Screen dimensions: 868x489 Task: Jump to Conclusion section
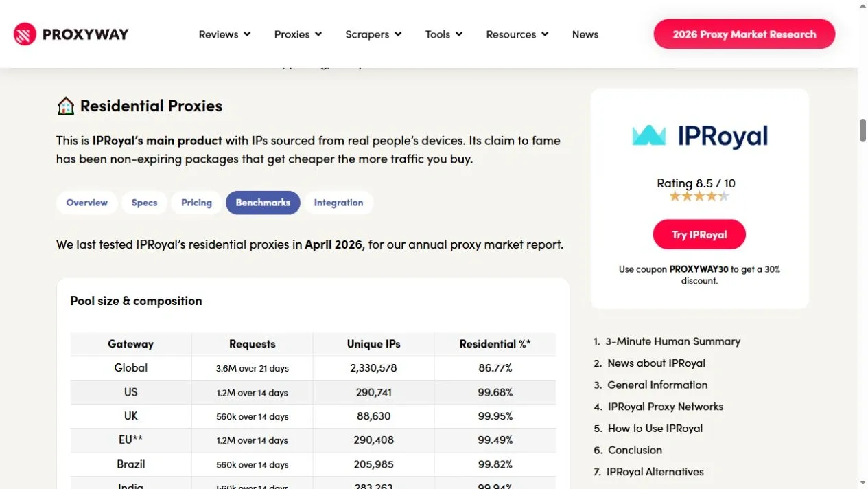[x=635, y=451]
